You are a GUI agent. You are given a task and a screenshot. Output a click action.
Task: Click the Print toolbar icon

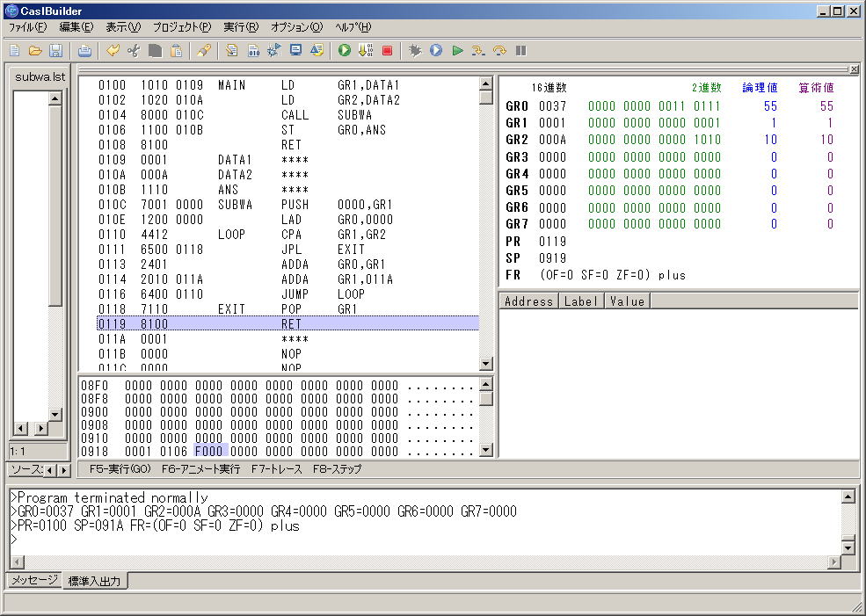(x=84, y=51)
